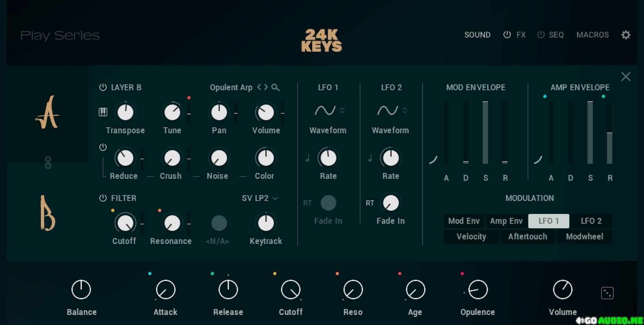Select Modwheel modulation source

click(x=584, y=237)
